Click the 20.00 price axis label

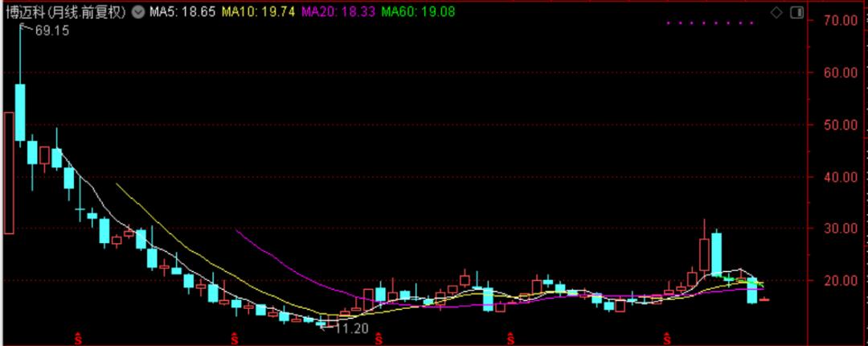coord(840,281)
